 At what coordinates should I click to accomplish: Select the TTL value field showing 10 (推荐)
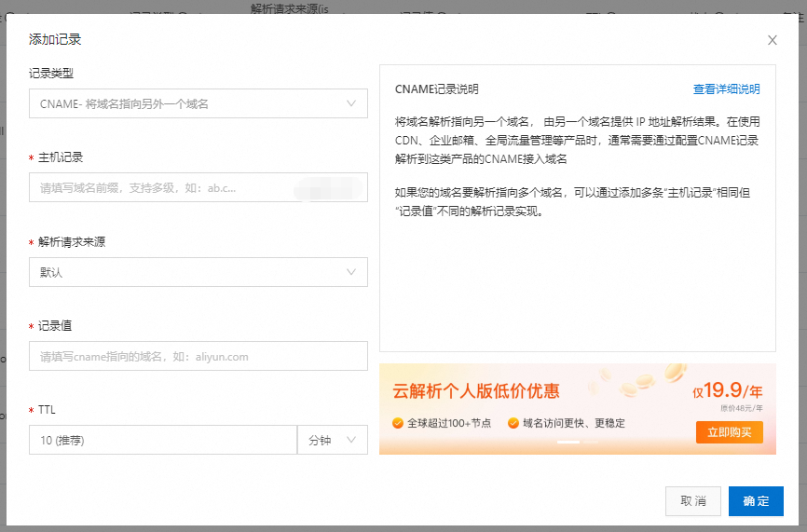click(162, 440)
